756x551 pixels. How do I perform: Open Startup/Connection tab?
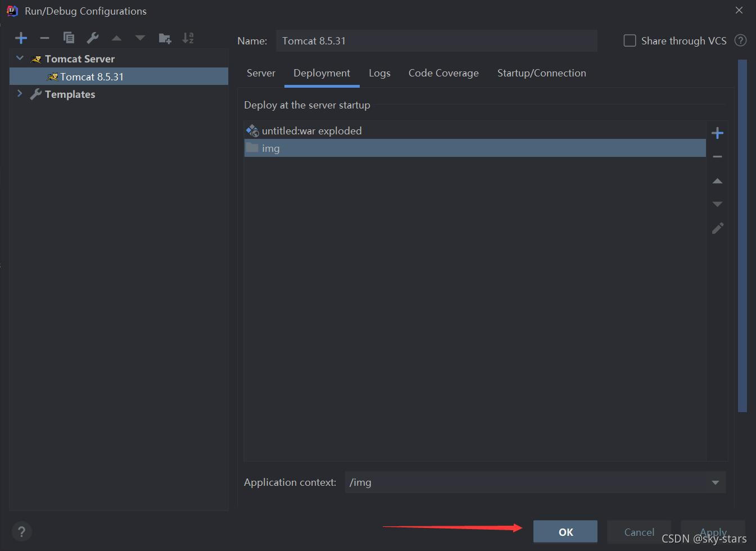tap(541, 73)
